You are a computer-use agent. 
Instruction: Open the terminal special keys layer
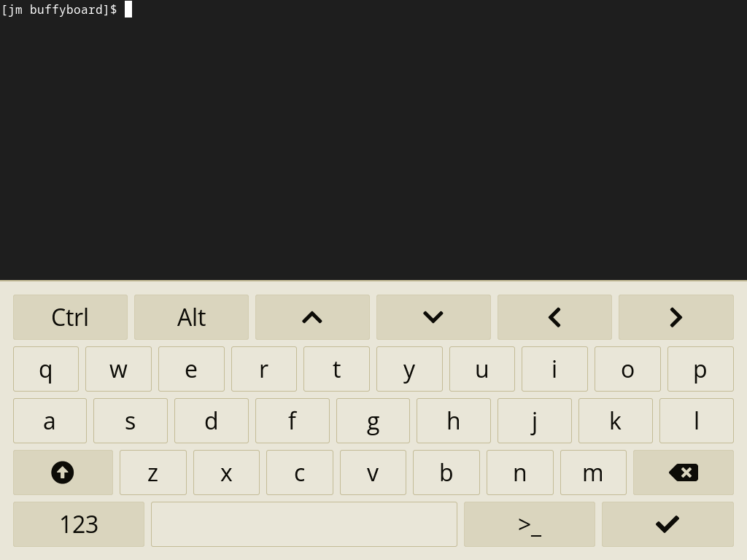530,524
